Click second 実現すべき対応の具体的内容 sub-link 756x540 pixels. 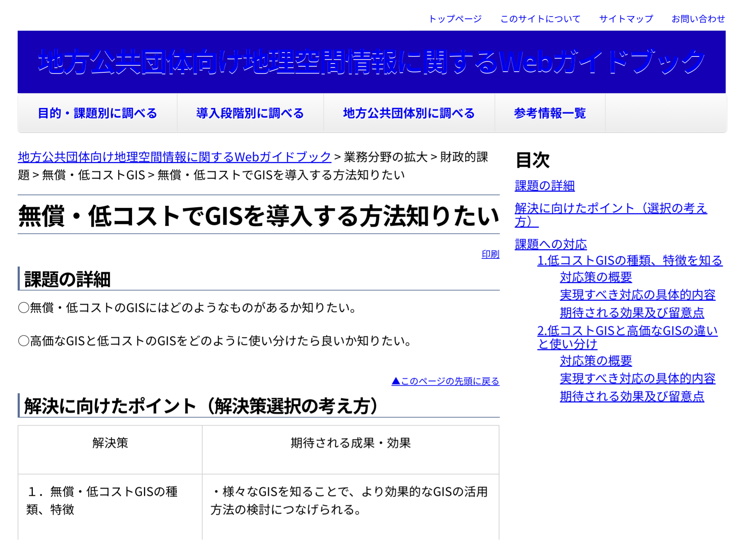click(637, 379)
